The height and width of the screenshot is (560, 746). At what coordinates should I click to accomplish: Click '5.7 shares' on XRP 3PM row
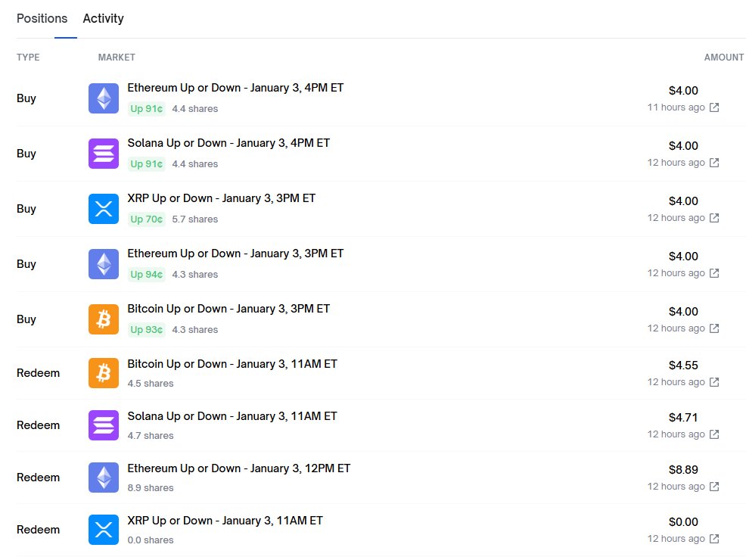(195, 219)
